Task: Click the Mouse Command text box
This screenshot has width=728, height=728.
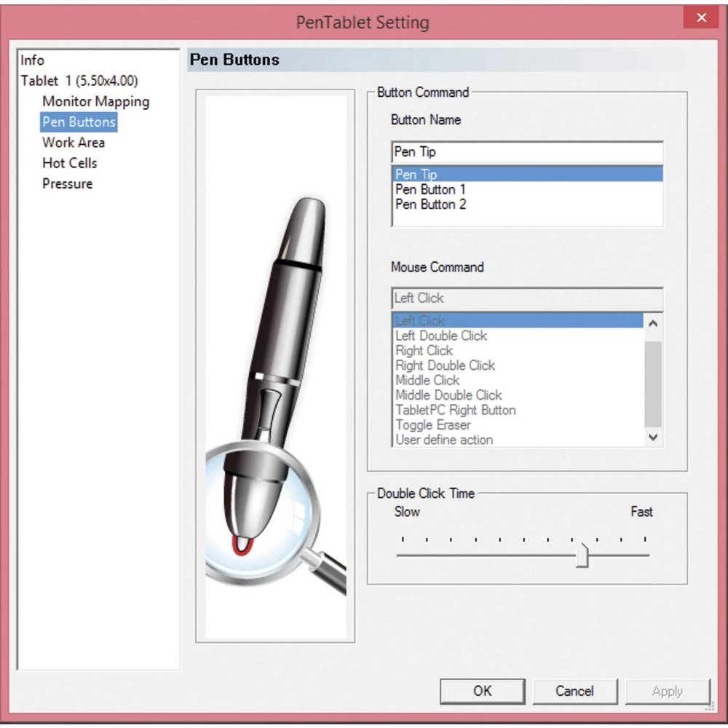Action: pyautogui.click(x=526, y=298)
